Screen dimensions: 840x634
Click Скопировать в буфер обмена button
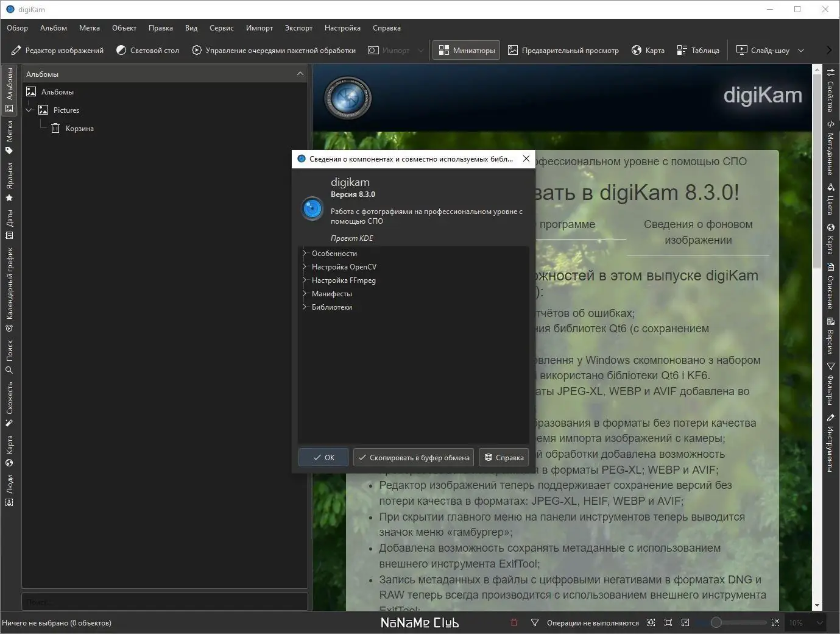pos(414,457)
